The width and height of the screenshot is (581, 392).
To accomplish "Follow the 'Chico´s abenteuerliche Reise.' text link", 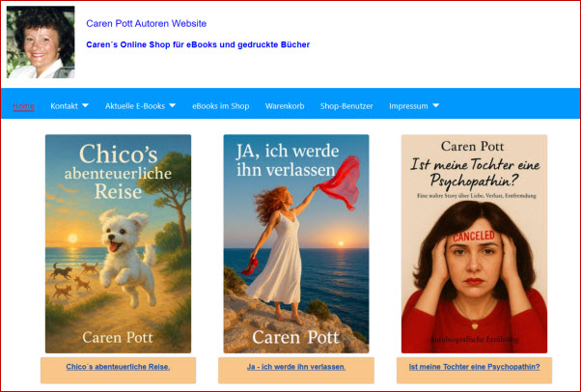I will tap(118, 367).
